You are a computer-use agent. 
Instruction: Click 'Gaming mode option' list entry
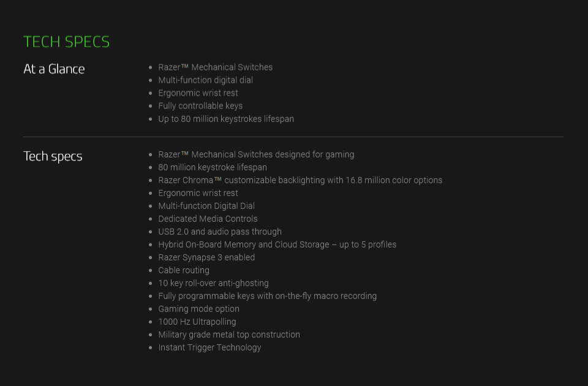tap(198, 309)
